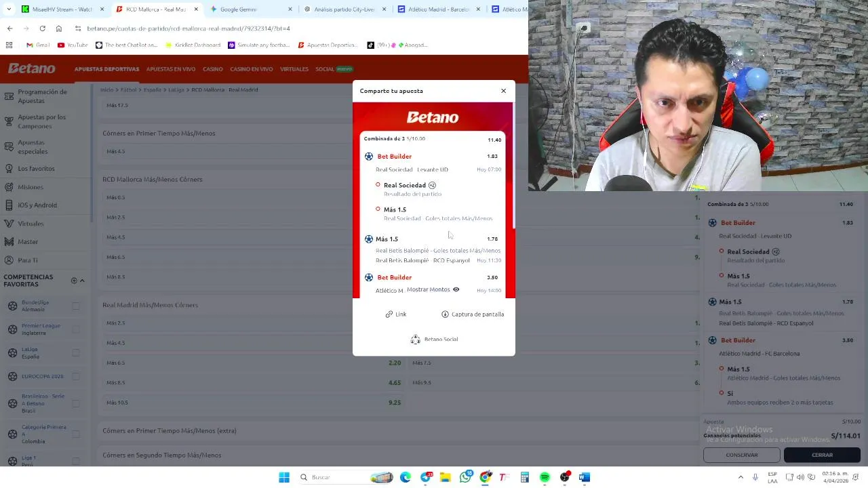Open Virtuales sidebar icon
868x488 pixels.
(9, 223)
